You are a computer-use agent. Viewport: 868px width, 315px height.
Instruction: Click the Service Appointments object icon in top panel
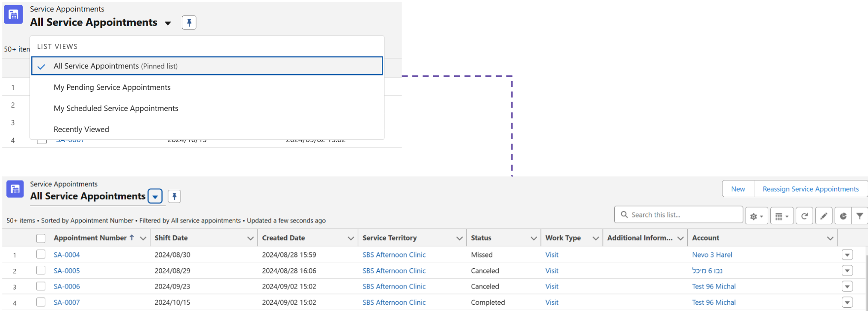[13, 15]
